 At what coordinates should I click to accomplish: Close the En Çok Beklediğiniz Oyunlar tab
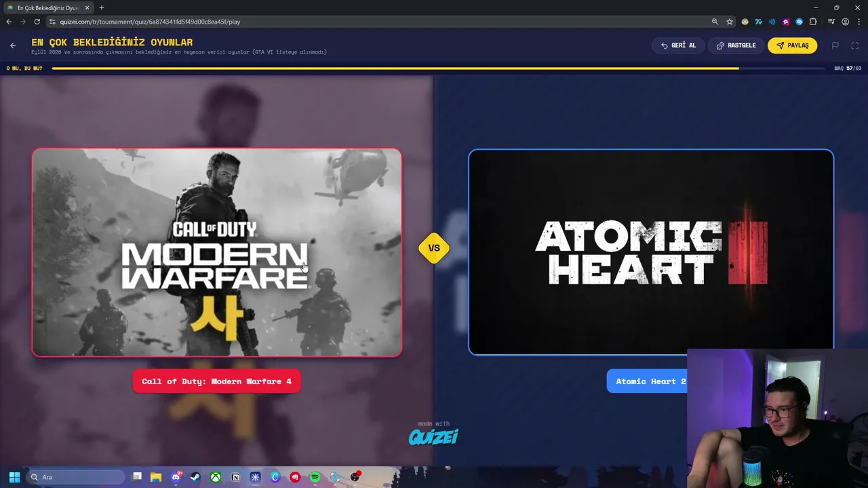pos(87,8)
